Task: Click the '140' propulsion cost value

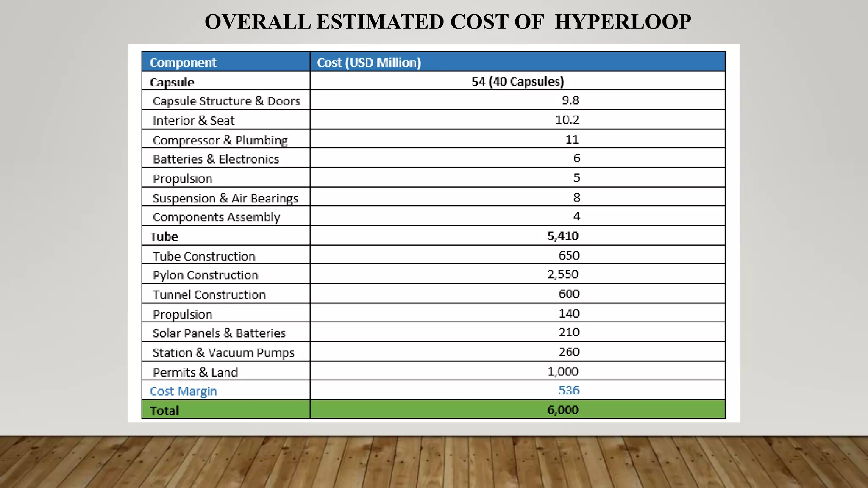Action: point(569,313)
